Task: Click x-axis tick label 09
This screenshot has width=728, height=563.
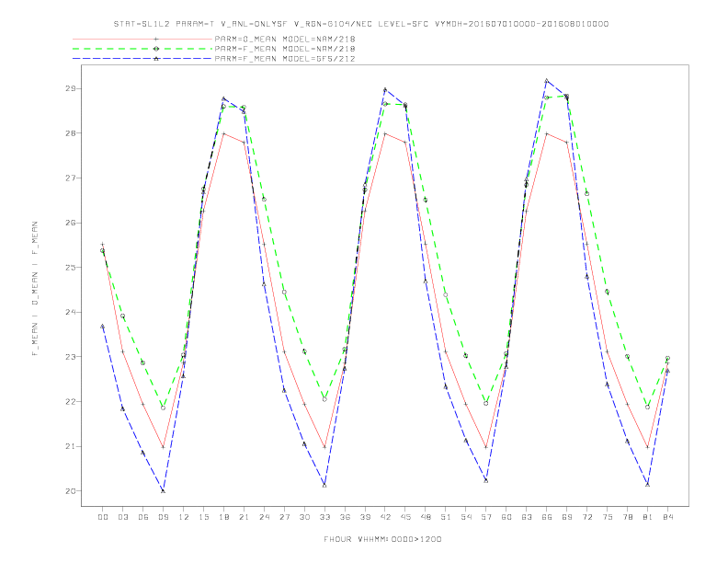Action: click(x=164, y=517)
